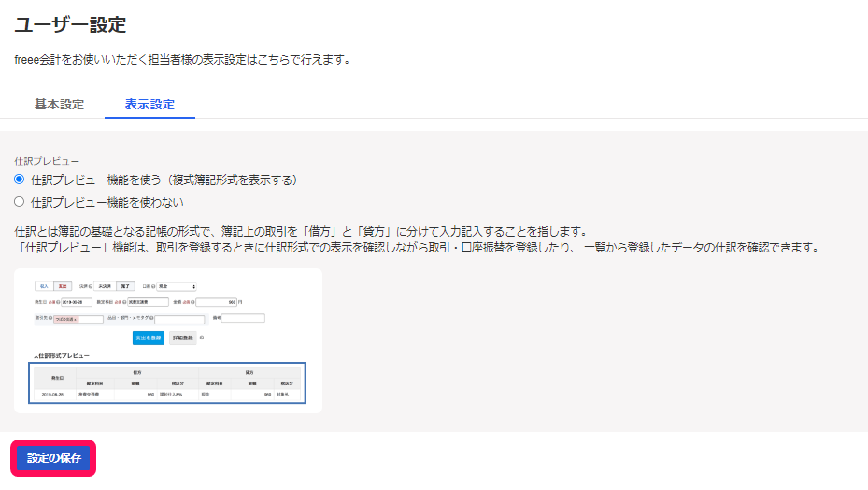Click the paragraph beginning 「仕訳プレビュー」機能は
The image size is (868, 490).
point(418,247)
